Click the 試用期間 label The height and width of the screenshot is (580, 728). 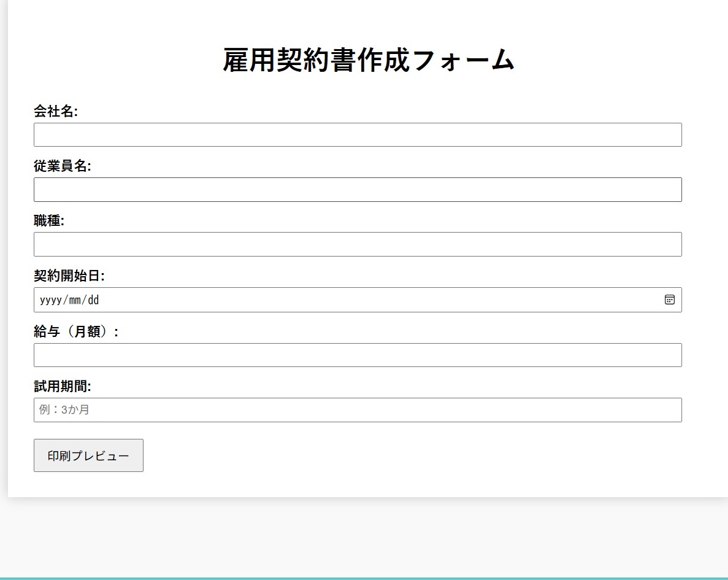tap(63, 386)
